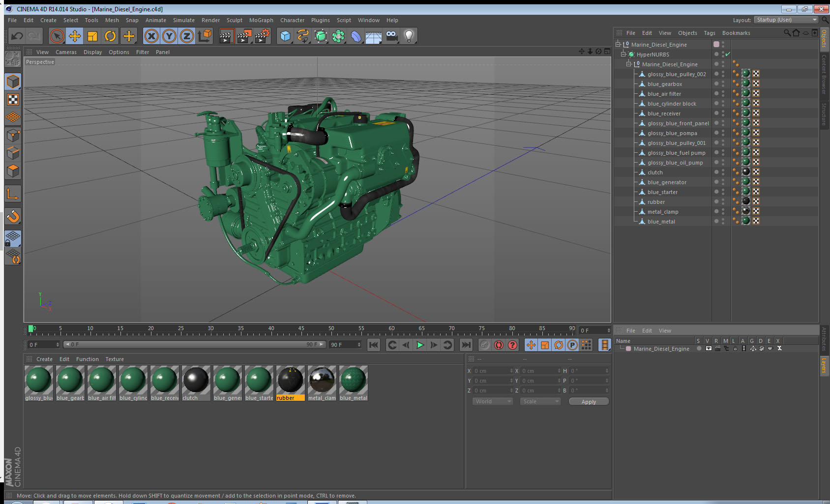
Task: Add a camera object
Action: 391,36
